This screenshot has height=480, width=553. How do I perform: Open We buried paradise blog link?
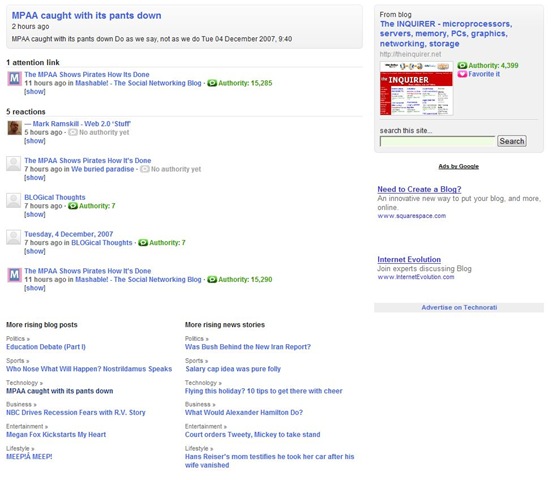pyautogui.click(x=103, y=169)
